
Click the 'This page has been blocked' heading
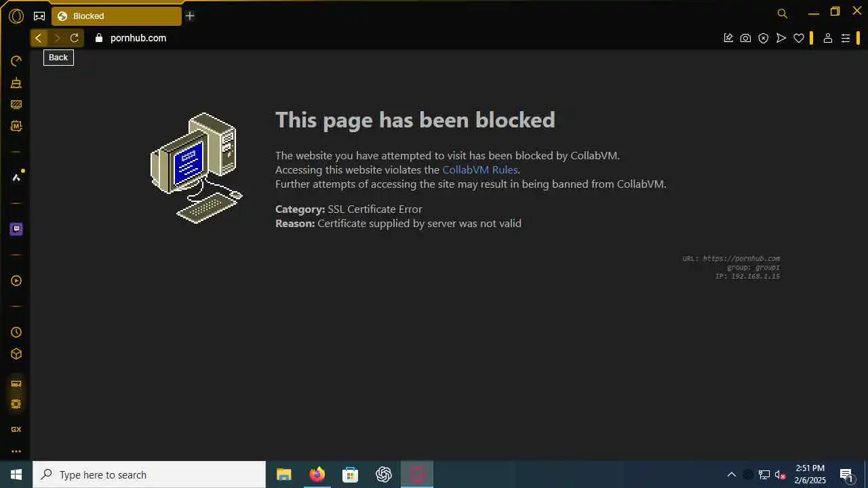(415, 120)
